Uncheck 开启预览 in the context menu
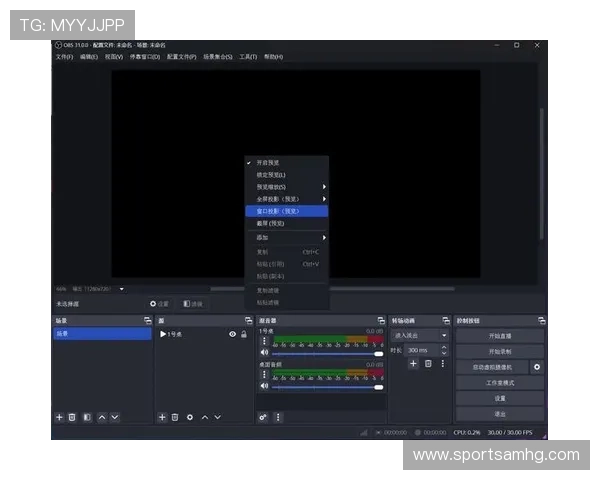The width and height of the screenshot is (600, 480). click(268, 162)
